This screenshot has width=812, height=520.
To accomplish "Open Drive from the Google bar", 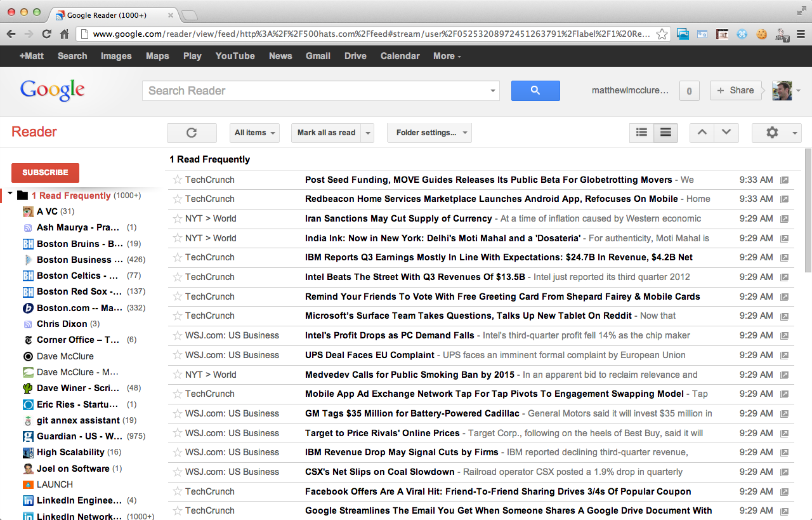I will pyautogui.click(x=355, y=56).
